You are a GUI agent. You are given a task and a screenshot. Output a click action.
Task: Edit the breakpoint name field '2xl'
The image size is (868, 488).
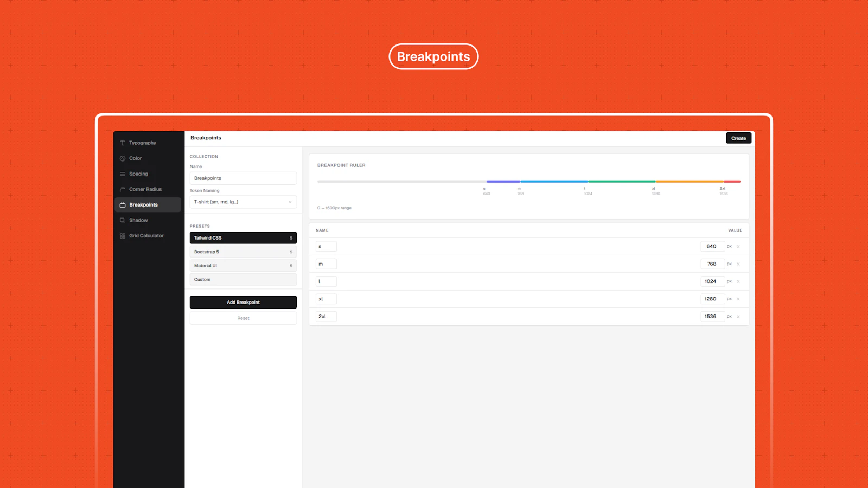[326, 317]
